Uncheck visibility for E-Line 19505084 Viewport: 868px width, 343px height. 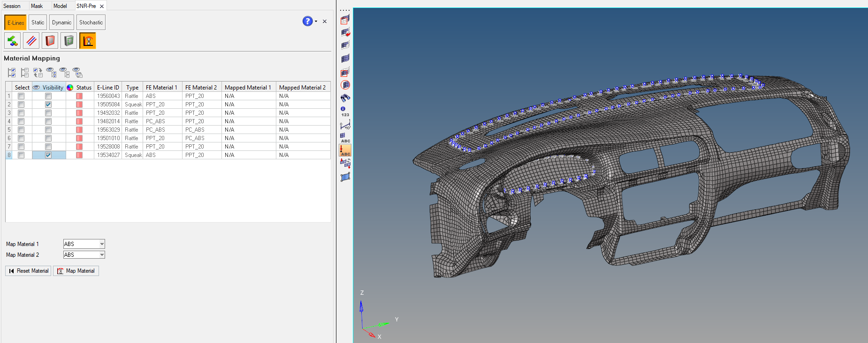tap(48, 104)
